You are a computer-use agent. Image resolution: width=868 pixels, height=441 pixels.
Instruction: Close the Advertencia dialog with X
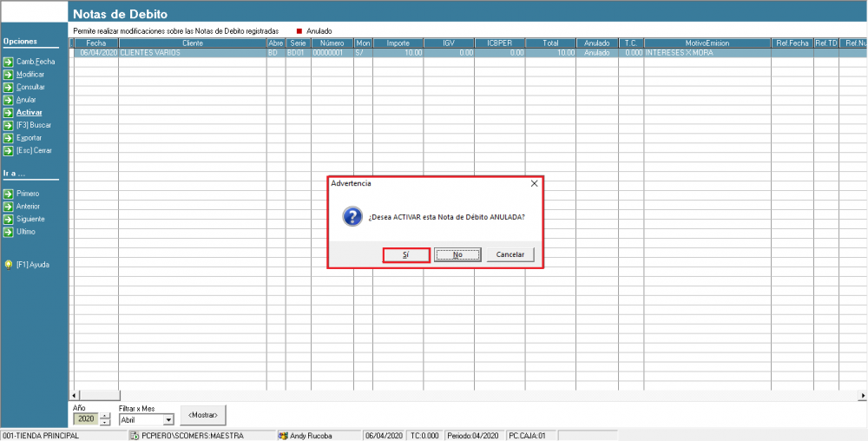click(534, 184)
